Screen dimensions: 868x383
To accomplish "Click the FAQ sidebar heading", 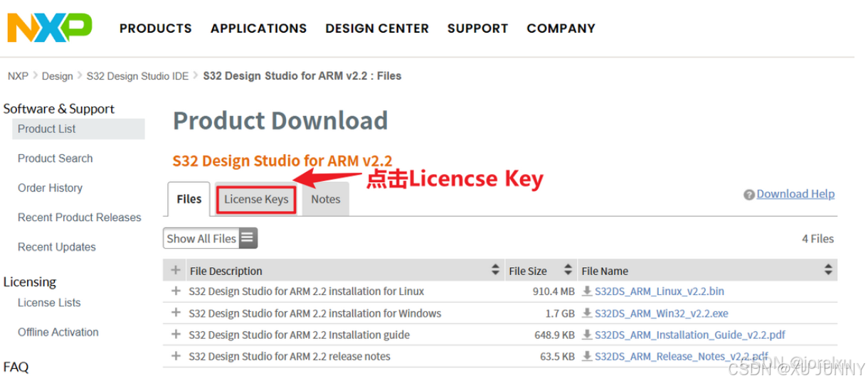I will coord(16,367).
